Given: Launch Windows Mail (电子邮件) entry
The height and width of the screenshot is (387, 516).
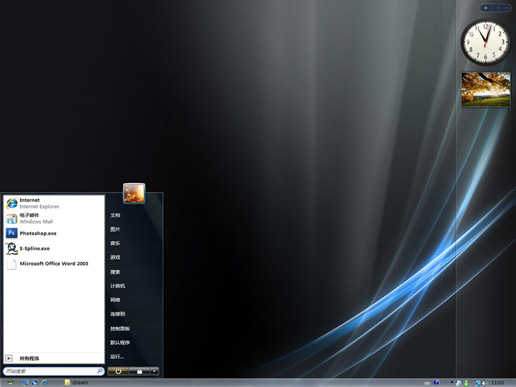Looking at the screenshot, I should pyautogui.click(x=53, y=218).
